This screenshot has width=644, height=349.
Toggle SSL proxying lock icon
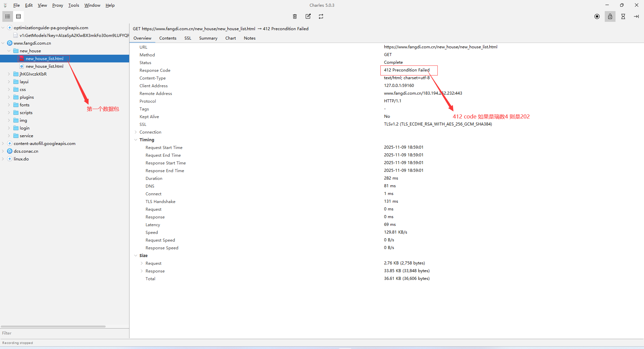[x=610, y=16]
